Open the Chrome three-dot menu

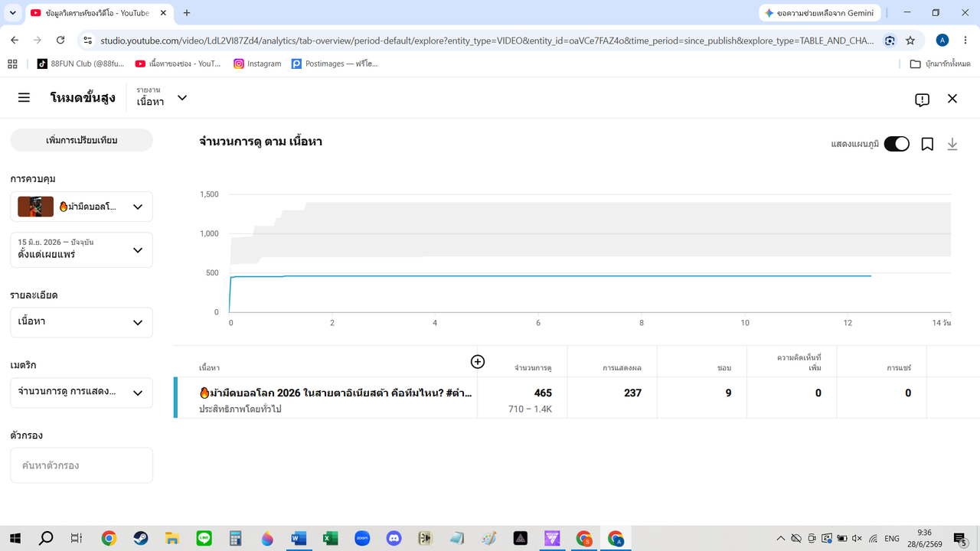(965, 41)
